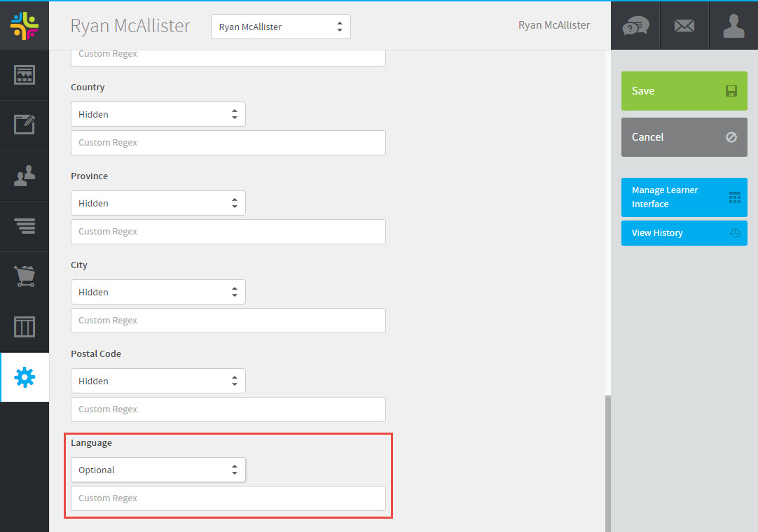Click the Postal Code field label
This screenshot has width=758, height=532.
click(96, 353)
